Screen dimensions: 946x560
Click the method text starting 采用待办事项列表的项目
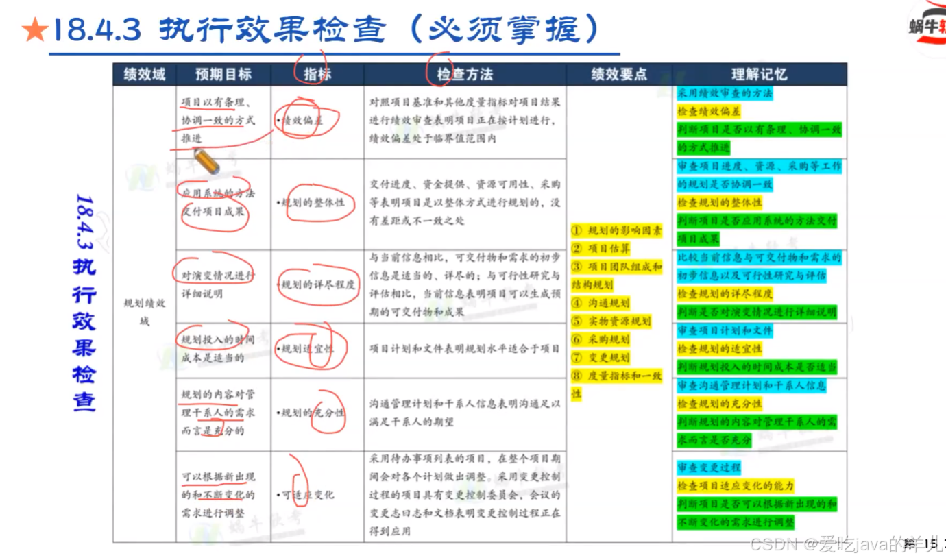pos(465,494)
